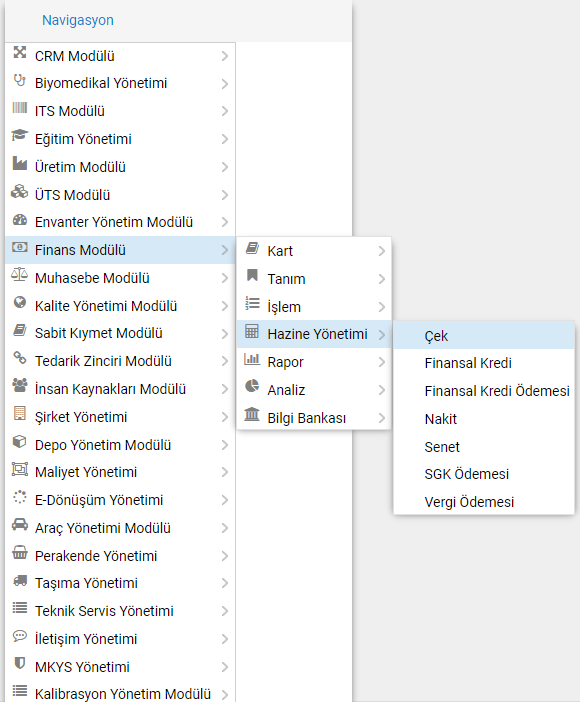Open the Navigasyon header link
Screen dimensions: 580x702
78,20
